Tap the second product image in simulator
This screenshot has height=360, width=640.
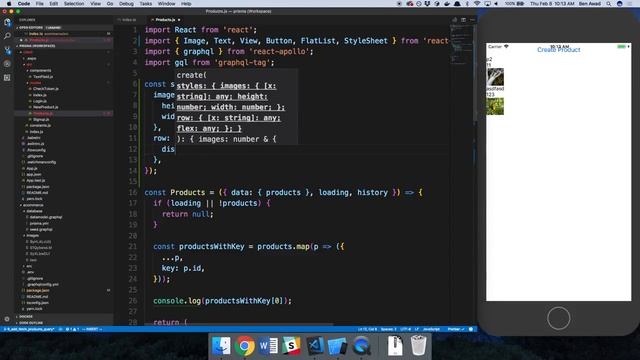pyautogui.click(x=495, y=106)
